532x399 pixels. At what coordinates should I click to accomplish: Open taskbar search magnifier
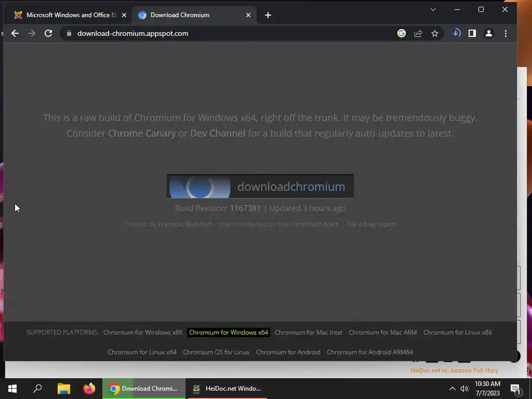pos(37,389)
